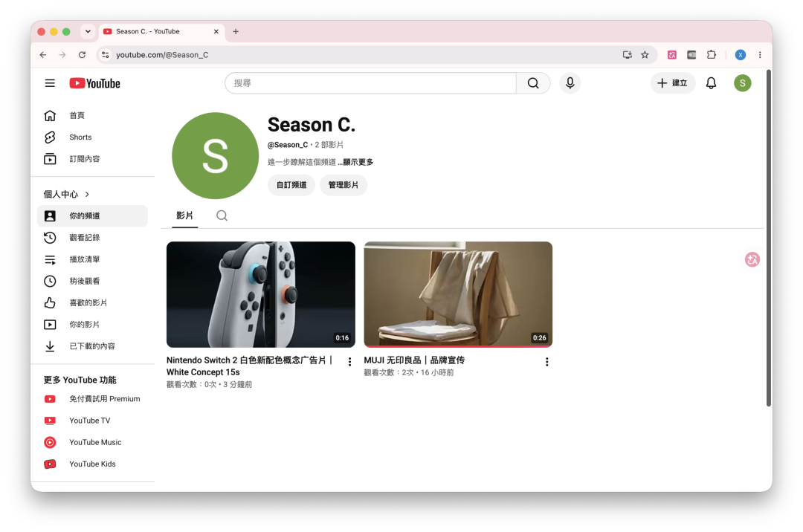
Task: Click 更多 YouTube 功能 heading
Action: tap(80, 380)
